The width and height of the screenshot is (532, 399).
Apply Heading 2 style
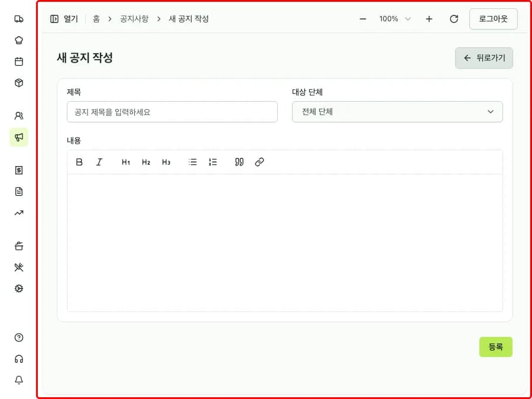coord(145,161)
